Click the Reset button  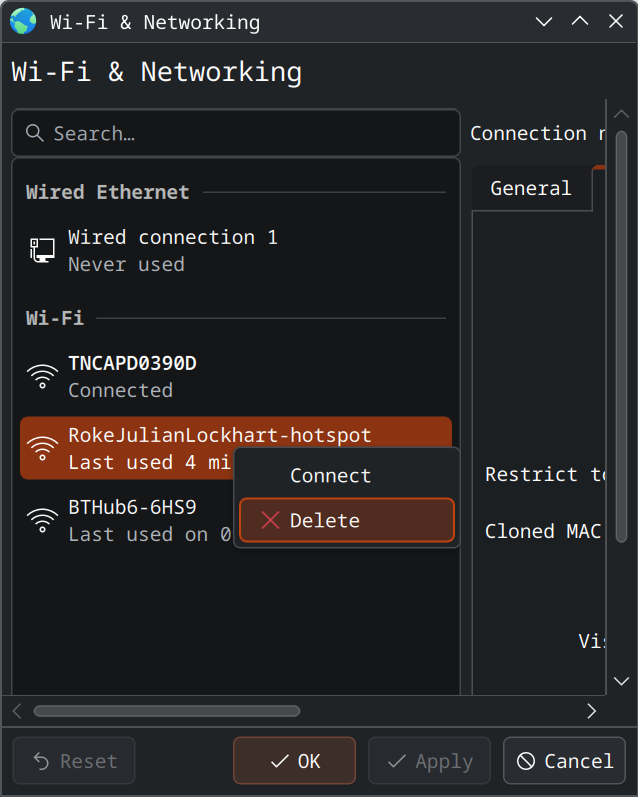tap(73, 761)
